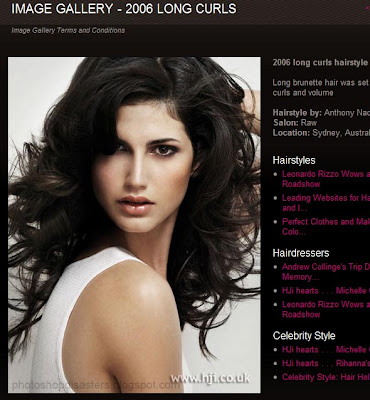This screenshot has width=370, height=400.
Task: Click the Location: Sydney text
Action: [x=321, y=133]
